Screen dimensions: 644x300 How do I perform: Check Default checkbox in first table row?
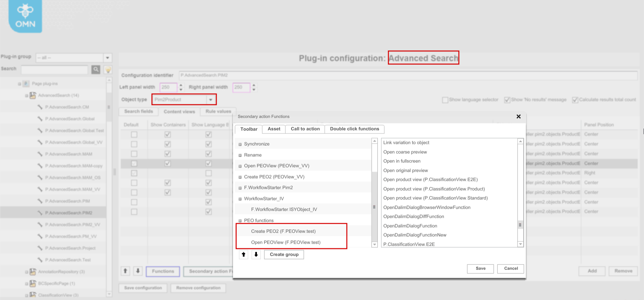point(134,135)
